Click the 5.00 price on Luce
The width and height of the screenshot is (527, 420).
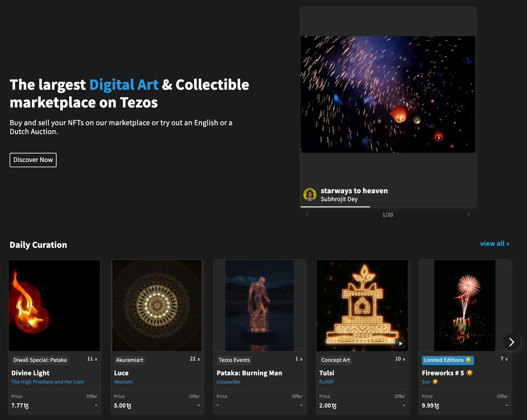coord(123,406)
